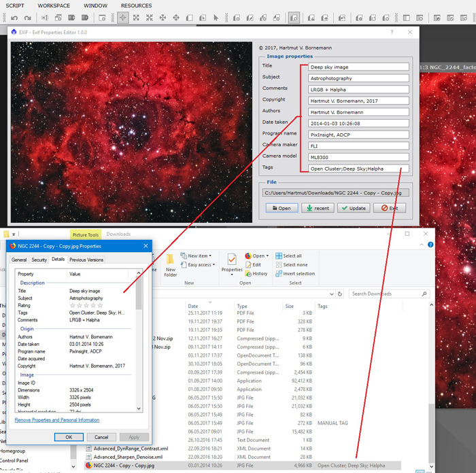Click Type column header in Explorer

[x=242, y=306]
